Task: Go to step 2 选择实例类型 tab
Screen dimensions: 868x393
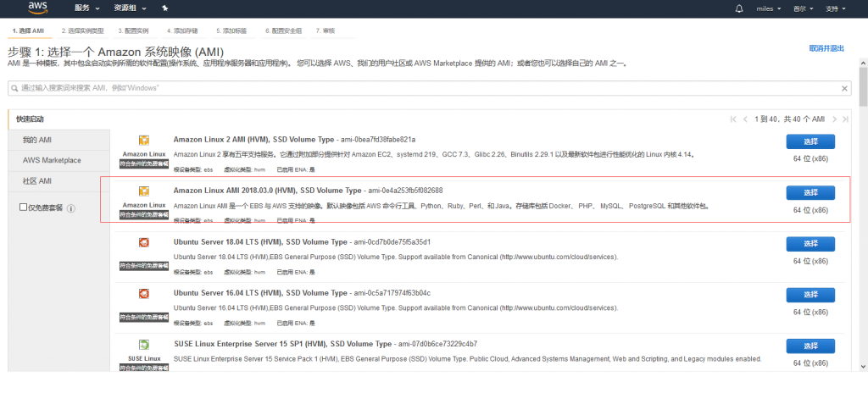Action: 82,31
